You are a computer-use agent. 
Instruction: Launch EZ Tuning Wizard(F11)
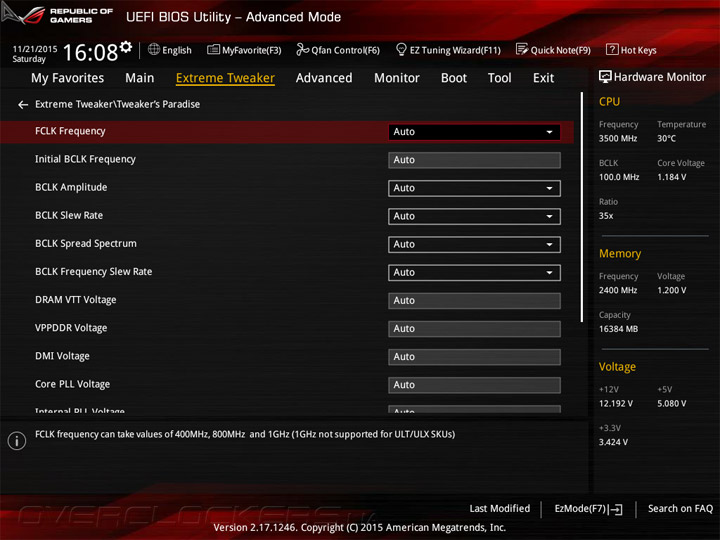tap(448, 50)
